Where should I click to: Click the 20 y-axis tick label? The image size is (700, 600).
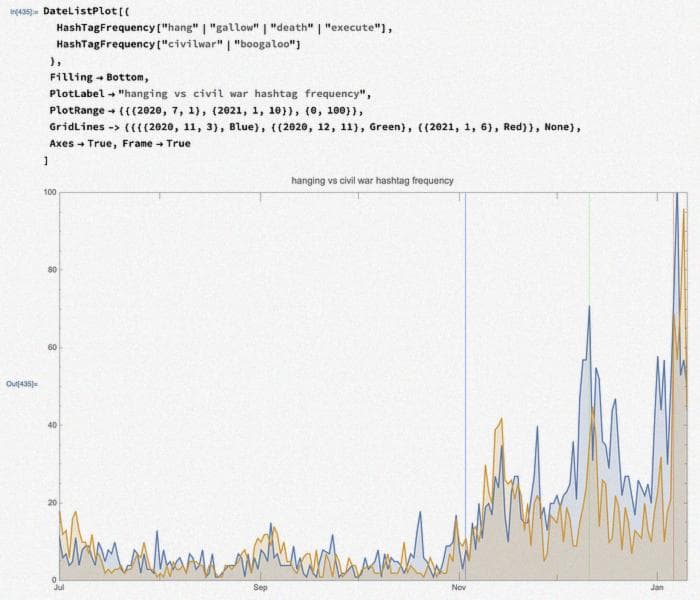52,503
